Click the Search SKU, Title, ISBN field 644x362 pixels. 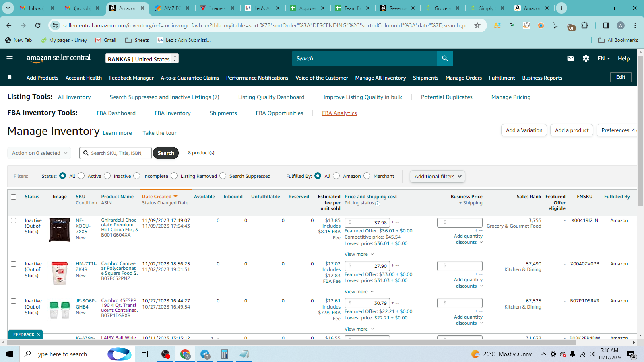coord(116,153)
